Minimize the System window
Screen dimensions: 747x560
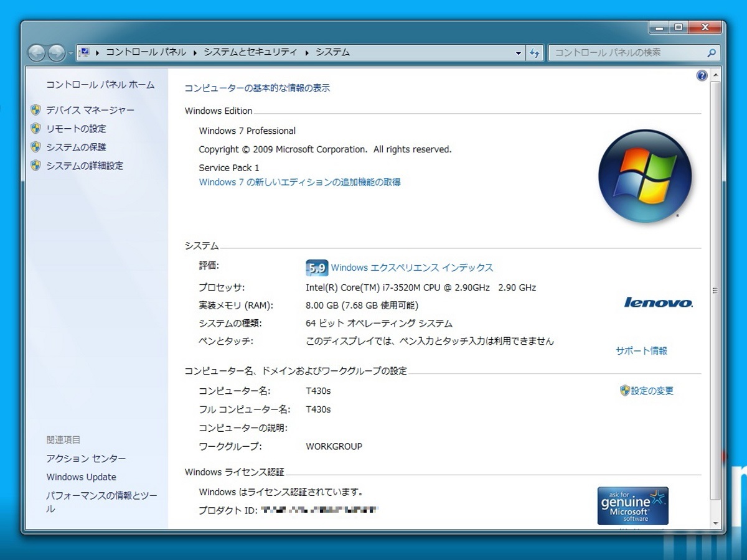click(x=659, y=27)
